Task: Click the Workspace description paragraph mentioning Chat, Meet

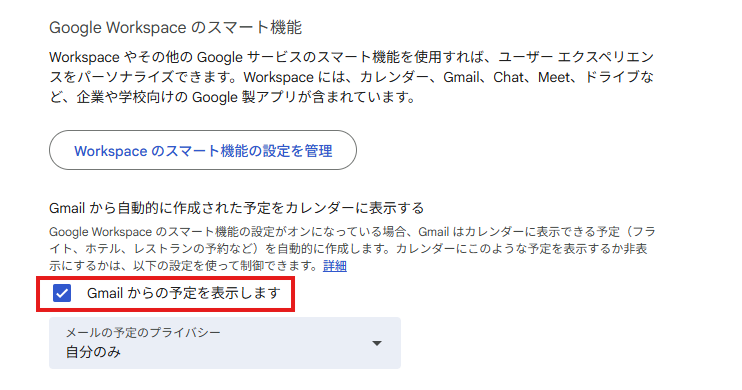Action: pos(351,77)
